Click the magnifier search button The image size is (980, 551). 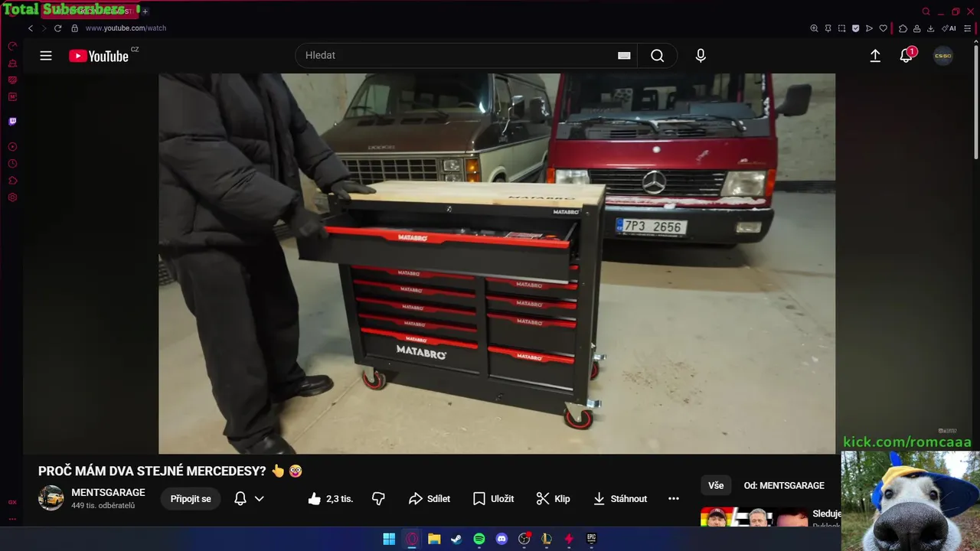click(657, 56)
